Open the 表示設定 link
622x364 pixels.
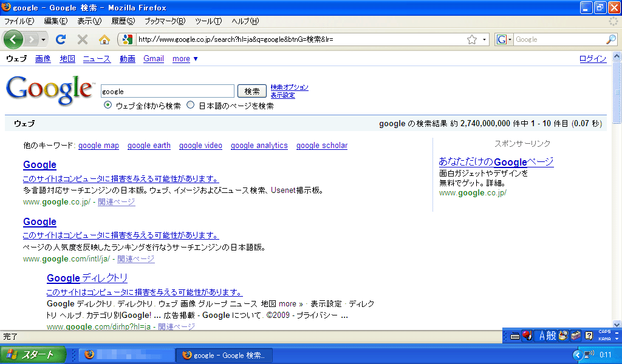(x=283, y=95)
